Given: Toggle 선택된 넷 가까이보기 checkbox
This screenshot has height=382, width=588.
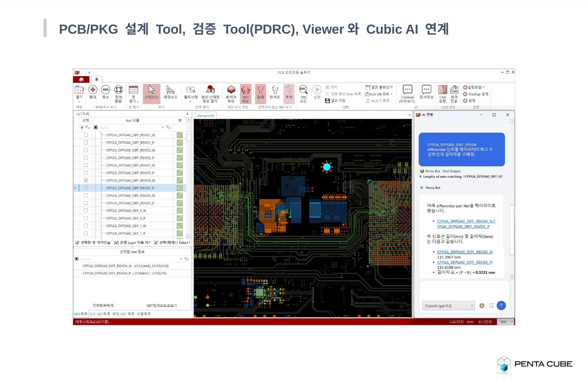Looking at the screenshot, I should click(x=77, y=242).
